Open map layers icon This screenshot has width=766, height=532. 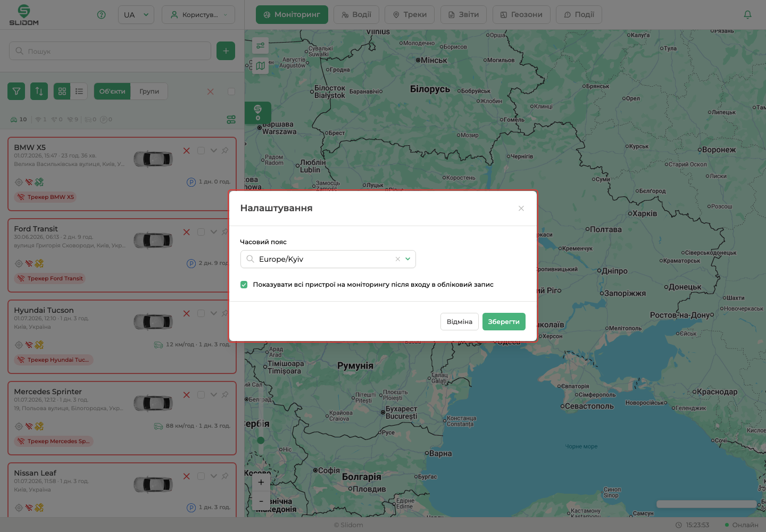[x=260, y=66]
